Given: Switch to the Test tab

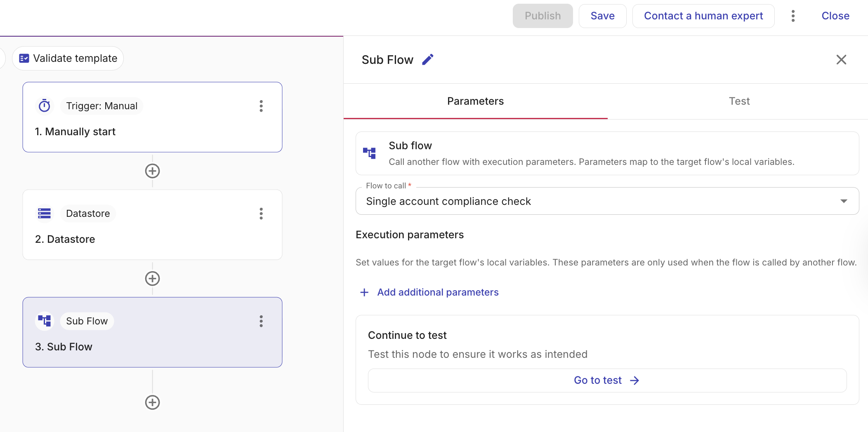Looking at the screenshot, I should 739,101.
